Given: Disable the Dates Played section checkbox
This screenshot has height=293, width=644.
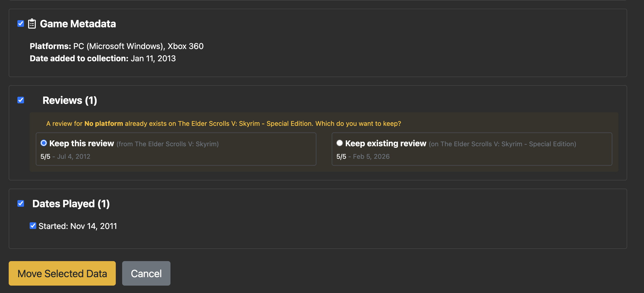Looking at the screenshot, I should 21,203.
